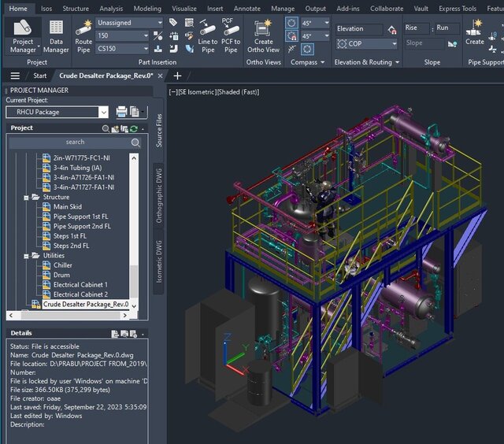Open the Source Files side tab
Image resolution: width=504 pixels, height=444 pixels.
[159, 131]
